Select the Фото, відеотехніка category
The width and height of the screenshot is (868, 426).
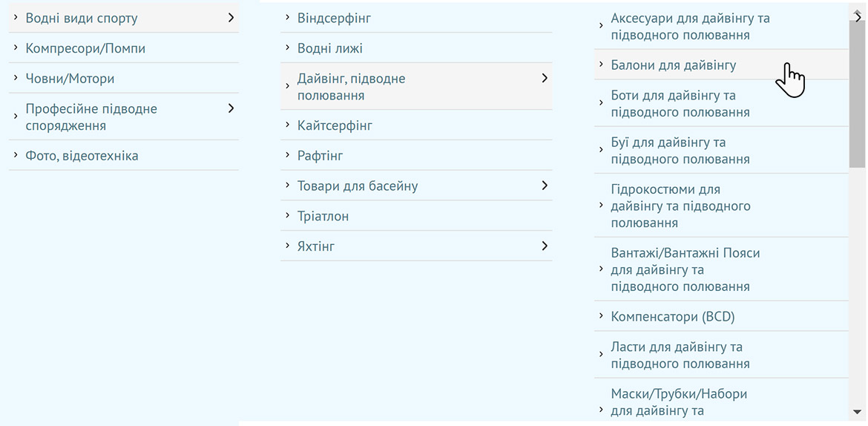click(82, 156)
